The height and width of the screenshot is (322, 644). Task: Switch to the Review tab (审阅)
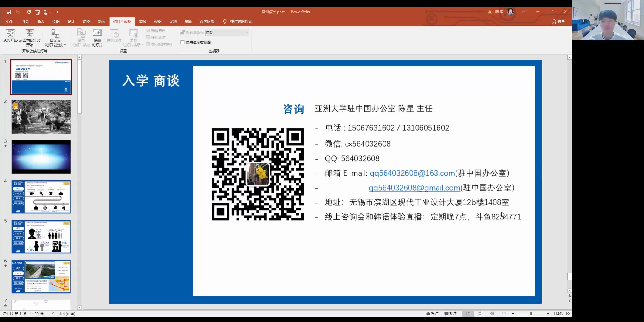point(143,21)
